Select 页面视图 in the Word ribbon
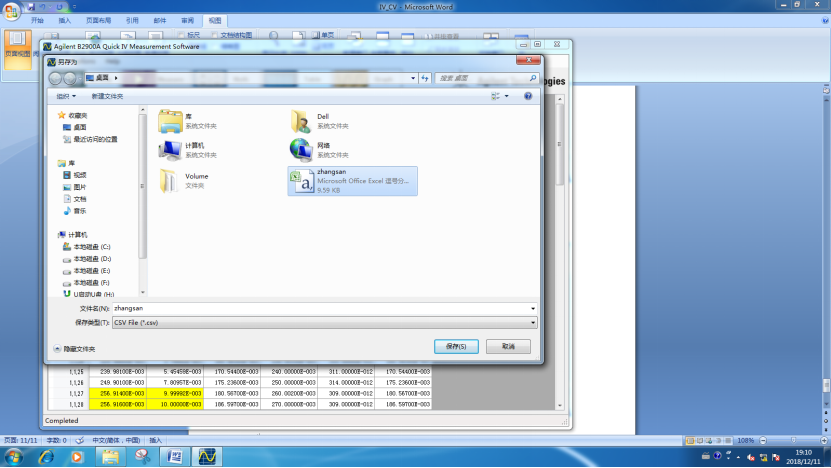This screenshot has height=468, width=831. [x=17, y=49]
